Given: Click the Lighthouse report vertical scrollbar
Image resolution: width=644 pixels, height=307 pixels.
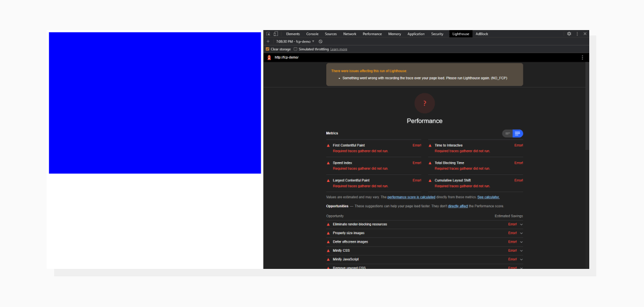Looking at the screenshot, I should coord(587,105).
